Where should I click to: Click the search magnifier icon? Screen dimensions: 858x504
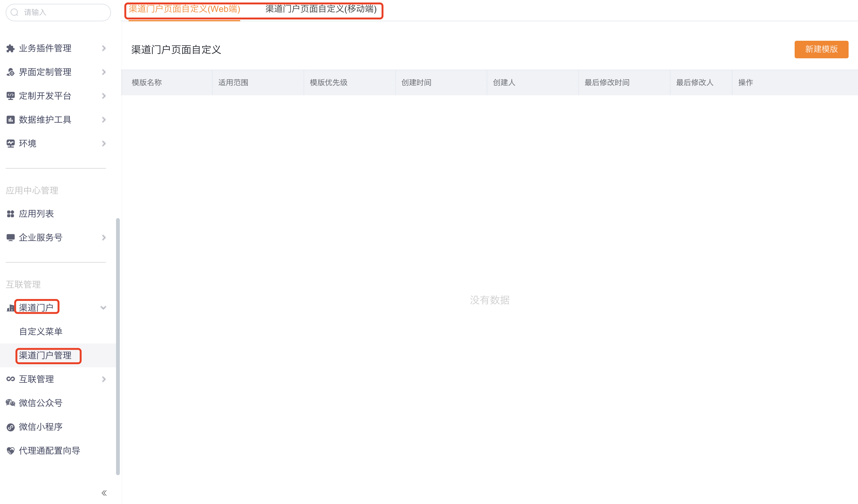click(x=14, y=13)
